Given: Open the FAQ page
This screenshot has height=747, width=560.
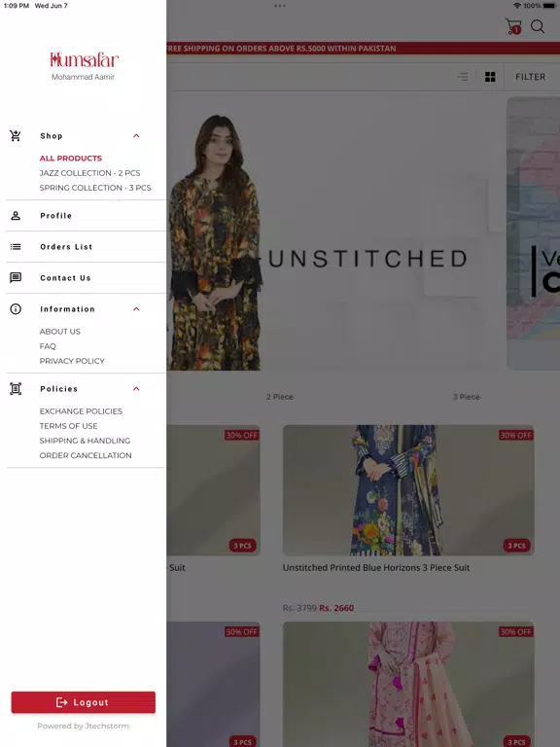Looking at the screenshot, I should pyautogui.click(x=48, y=346).
